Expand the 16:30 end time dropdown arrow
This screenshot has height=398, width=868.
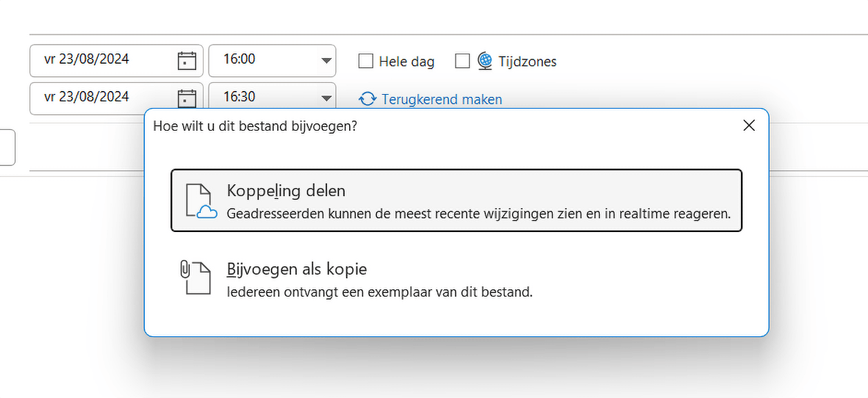326,98
